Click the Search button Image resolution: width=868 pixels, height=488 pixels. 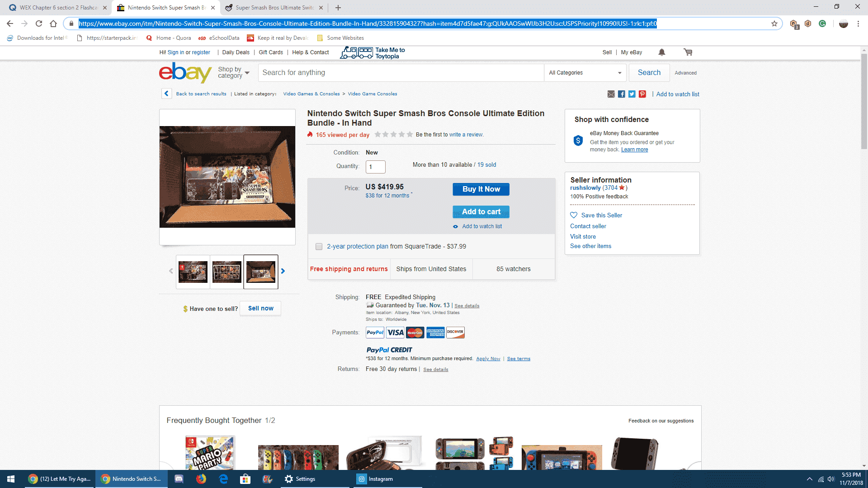(649, 73)
